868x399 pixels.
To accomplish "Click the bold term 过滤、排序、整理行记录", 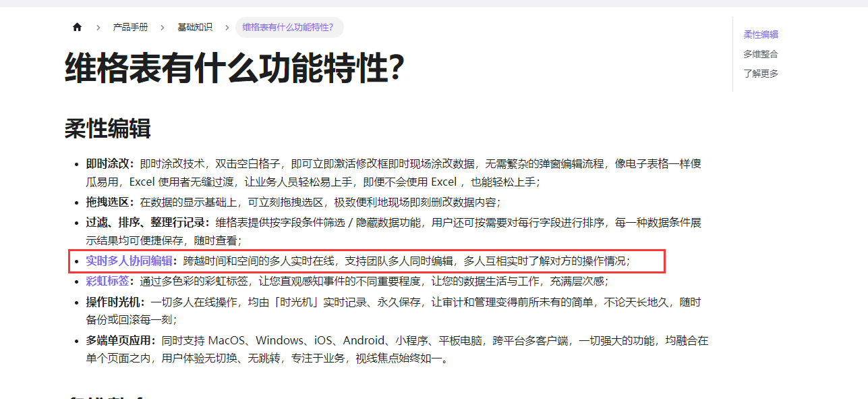I will [x=148, y=222].
